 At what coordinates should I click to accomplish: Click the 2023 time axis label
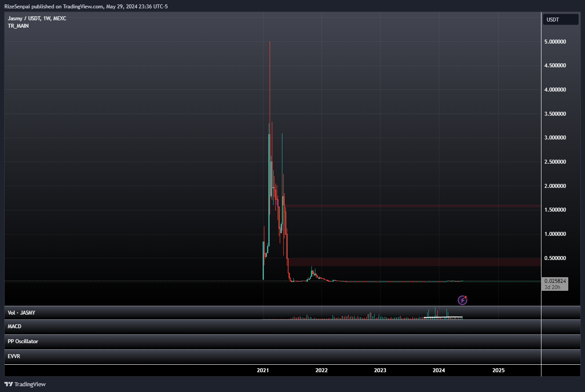pos(380,370)
